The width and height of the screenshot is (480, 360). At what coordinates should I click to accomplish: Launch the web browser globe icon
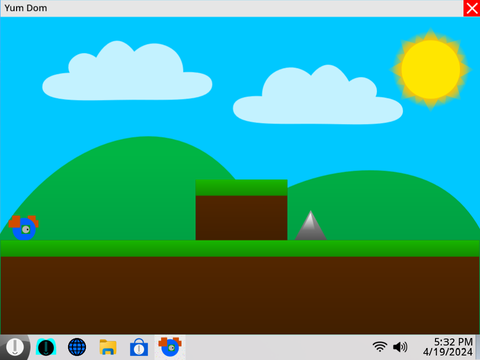[x=77, y=347]
